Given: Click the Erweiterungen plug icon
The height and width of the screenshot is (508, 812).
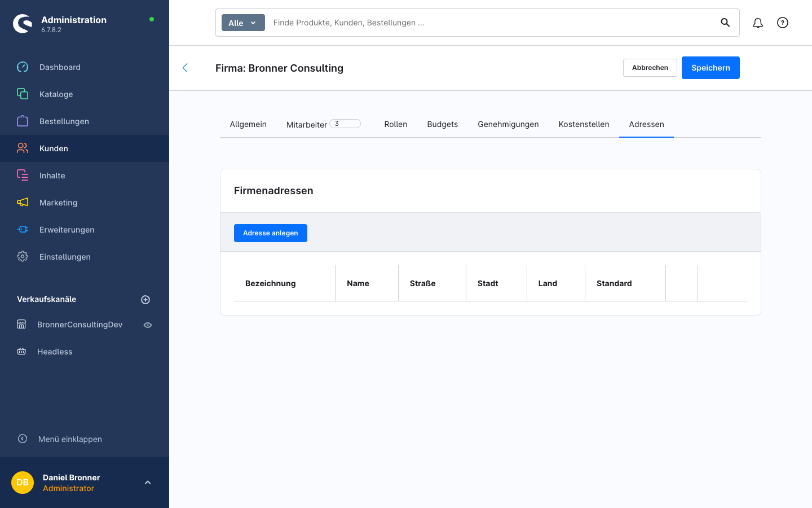Looking at the screenshot, I should [x=23, y=230].
